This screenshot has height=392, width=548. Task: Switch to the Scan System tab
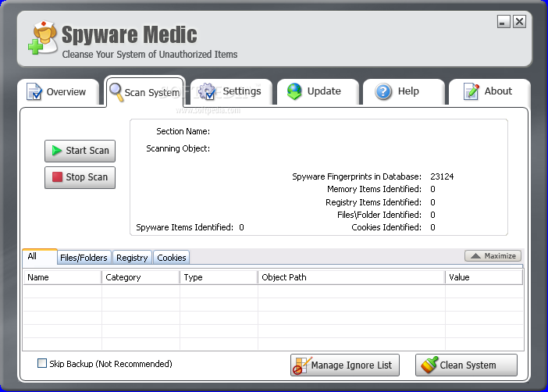144,91
